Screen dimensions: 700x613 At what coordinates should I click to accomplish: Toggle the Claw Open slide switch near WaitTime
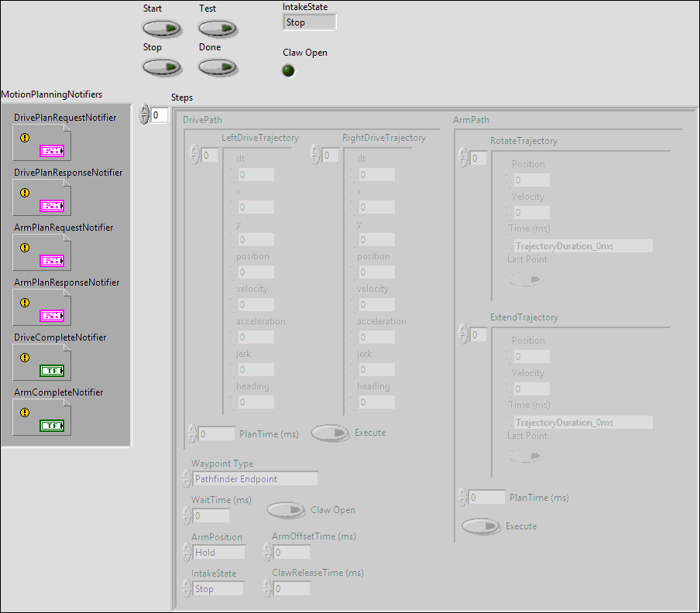(x=286, y=510)
